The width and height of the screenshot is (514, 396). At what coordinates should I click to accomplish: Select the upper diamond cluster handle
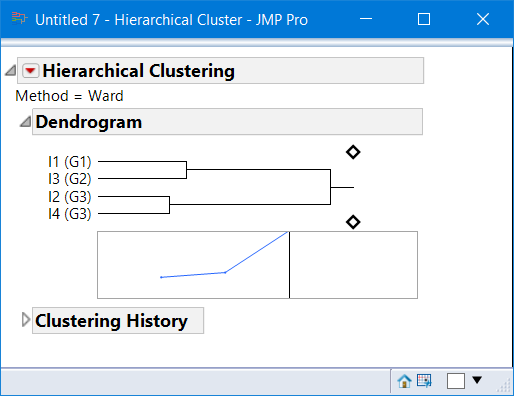pos(353,152)
